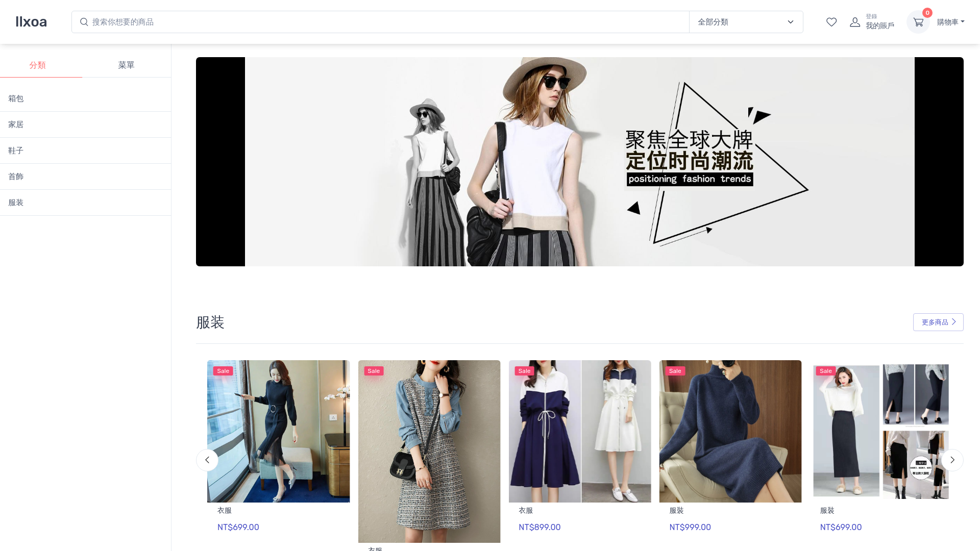
Task: Click the 服装 title above NT$999.00
Action: click(x=676, y=510)
